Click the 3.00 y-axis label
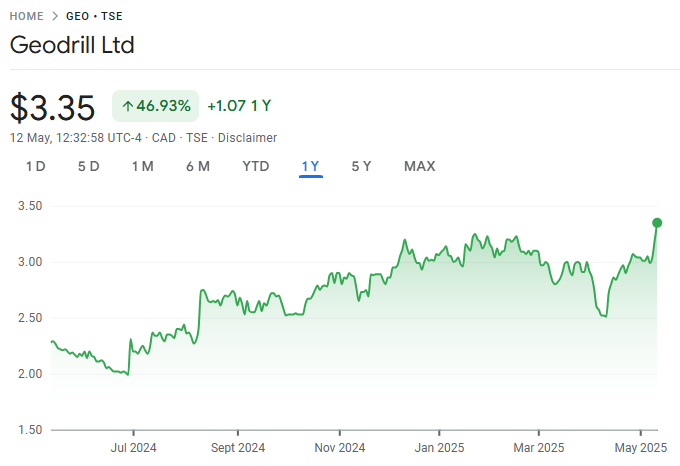Image resolution: width=680 pixels, height=466 pixels. 30,262
